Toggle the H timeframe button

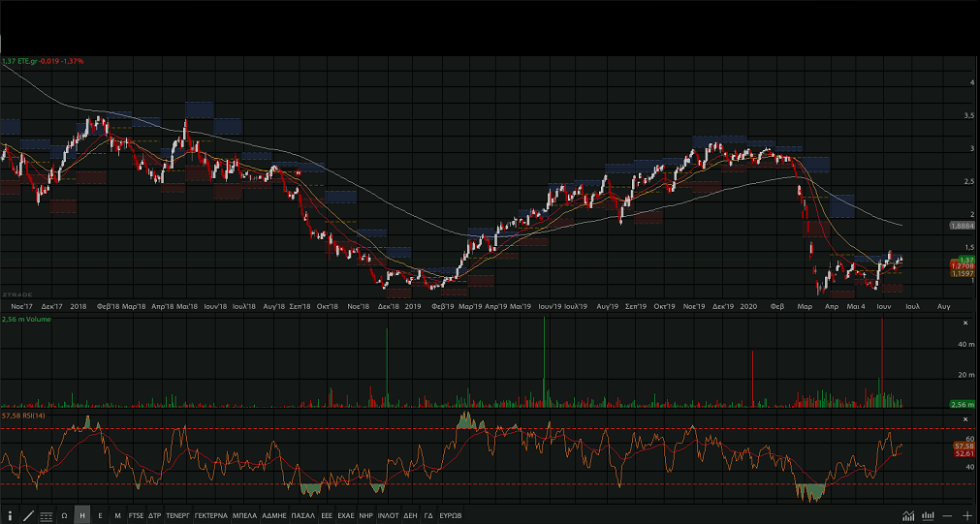tap(82, 516)
